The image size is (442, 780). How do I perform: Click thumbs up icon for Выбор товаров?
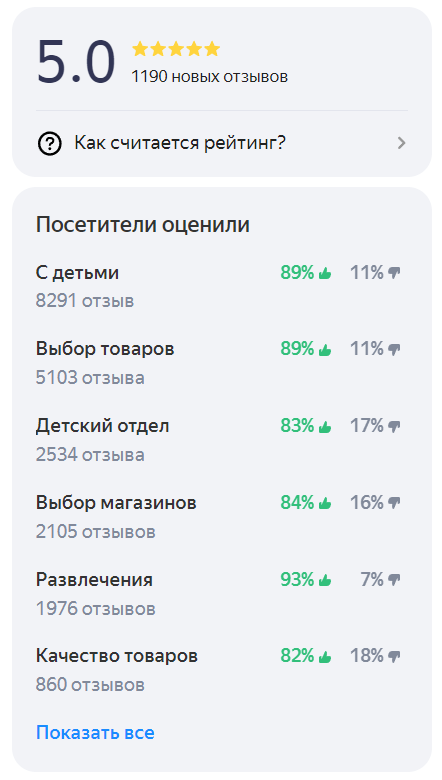click(x=325, y=349)
